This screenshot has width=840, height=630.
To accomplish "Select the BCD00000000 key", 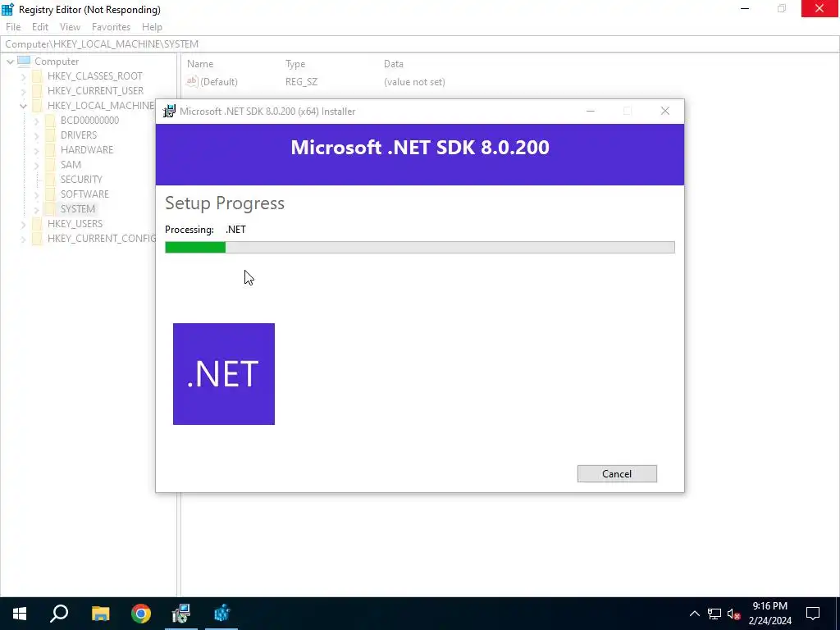I will click(89, 120).
